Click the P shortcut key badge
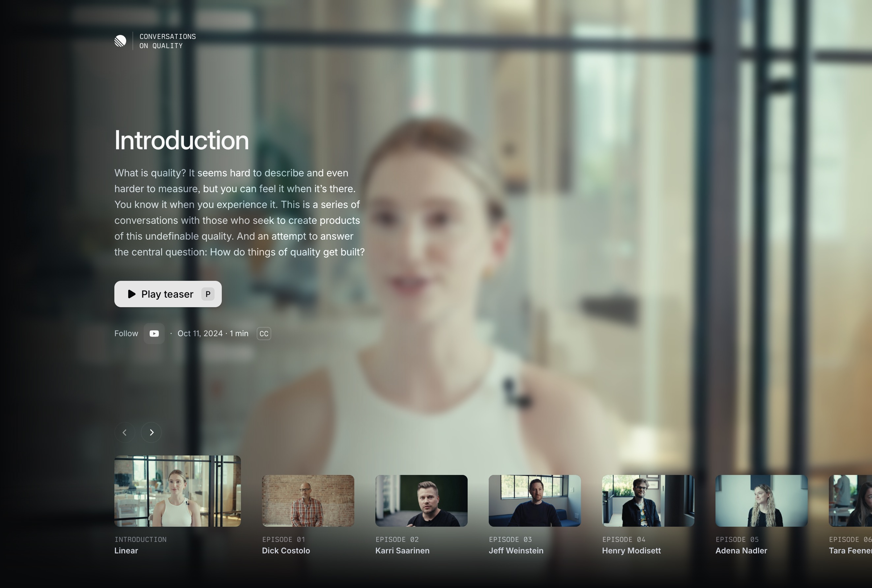 (208, 294)
